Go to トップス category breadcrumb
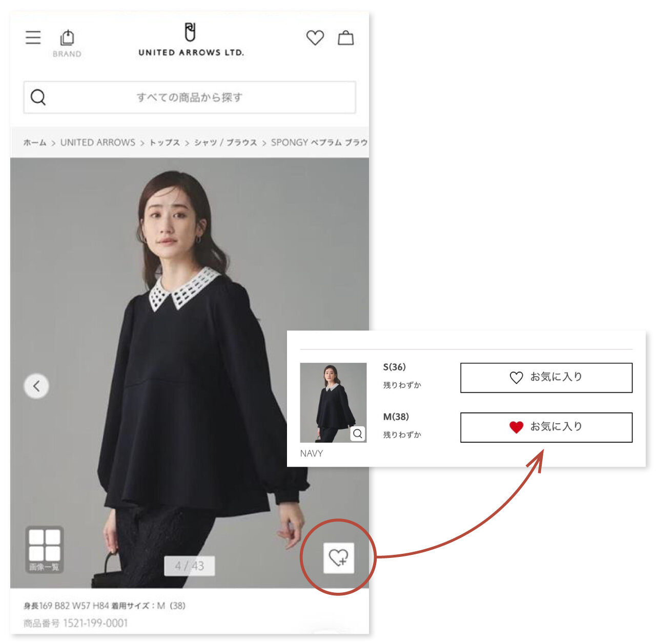Viewport: 656px width, 644px height. click(165, 142)
